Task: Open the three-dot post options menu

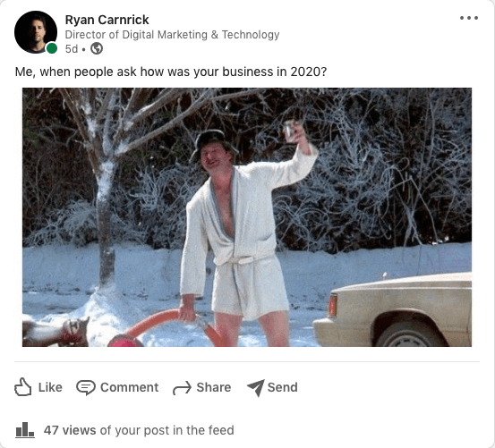Action: point(469,18)
